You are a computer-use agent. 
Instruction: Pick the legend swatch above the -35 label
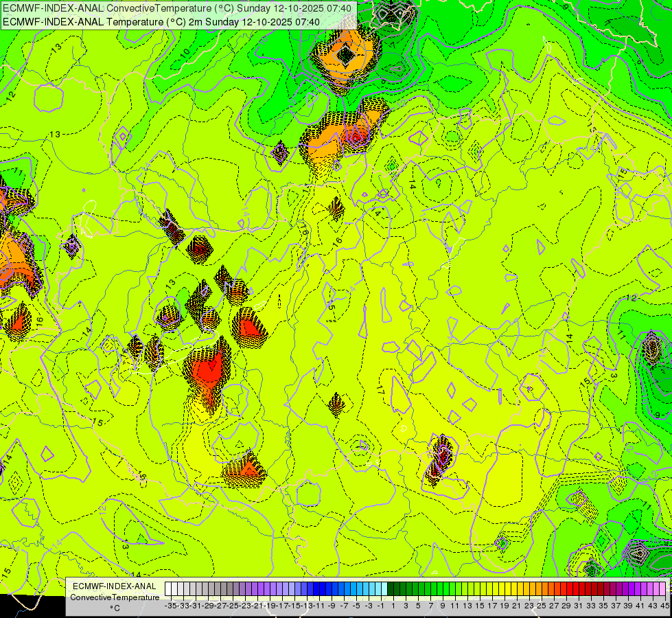tap(168, 589)
